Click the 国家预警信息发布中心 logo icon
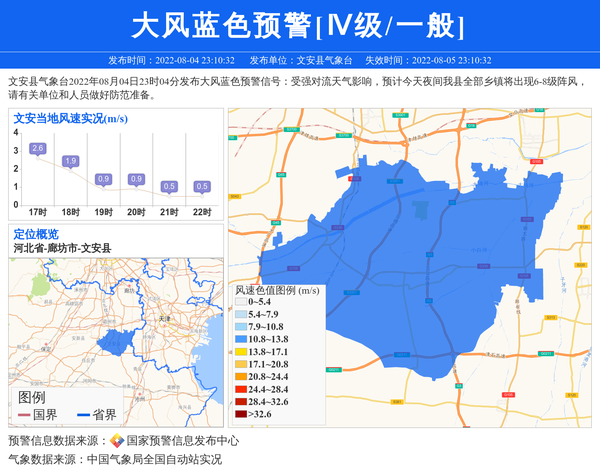Screen dimensions: 600x471 coord(117,441)
